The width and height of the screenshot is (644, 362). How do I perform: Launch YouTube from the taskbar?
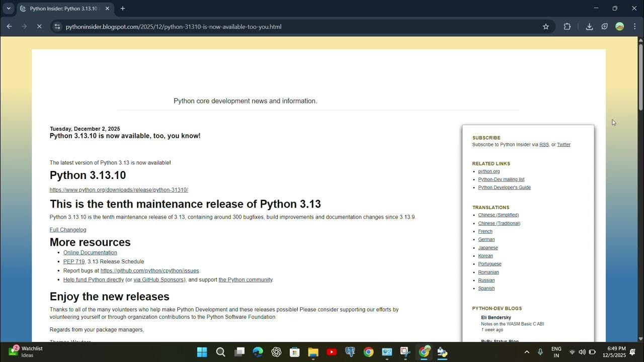(x=332, y=352)
